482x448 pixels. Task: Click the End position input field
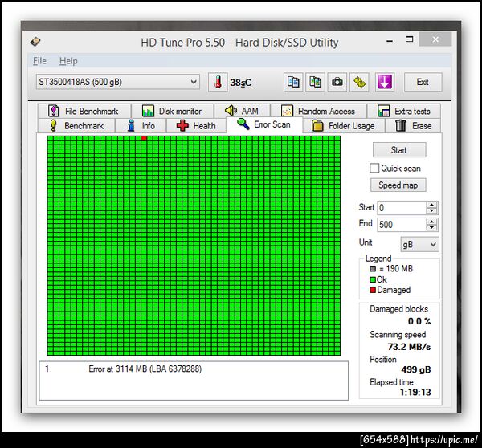(x=402, y=225)
